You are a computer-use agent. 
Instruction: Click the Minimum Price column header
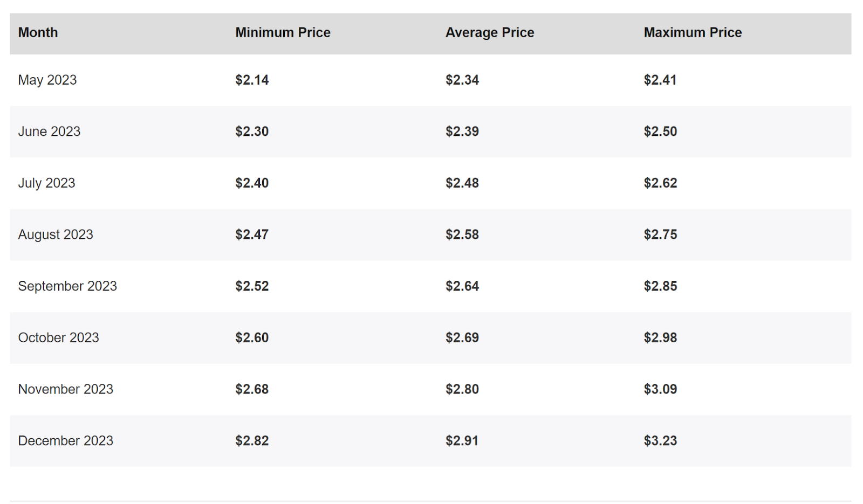(x=283, y=32)
